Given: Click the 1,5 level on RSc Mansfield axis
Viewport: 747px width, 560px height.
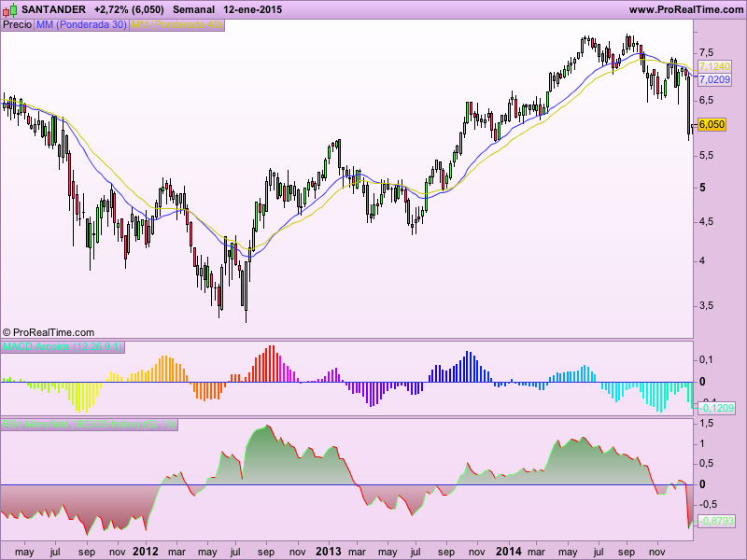Looking at the screenshot, I should pyautogui.click(x=706, y=423).
